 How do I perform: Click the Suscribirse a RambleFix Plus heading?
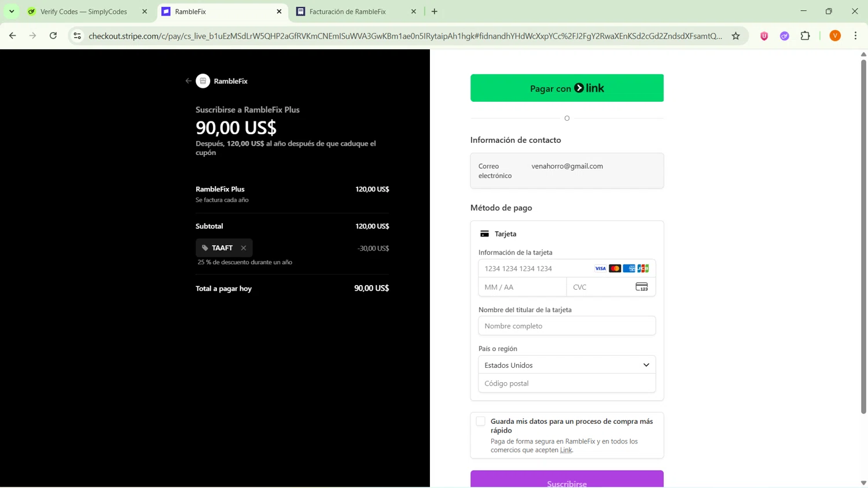tap(247, 110)
